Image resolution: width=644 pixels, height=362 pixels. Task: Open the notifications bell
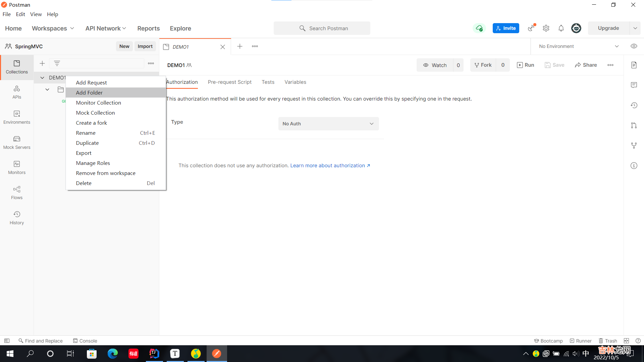[x=561, y=28]
